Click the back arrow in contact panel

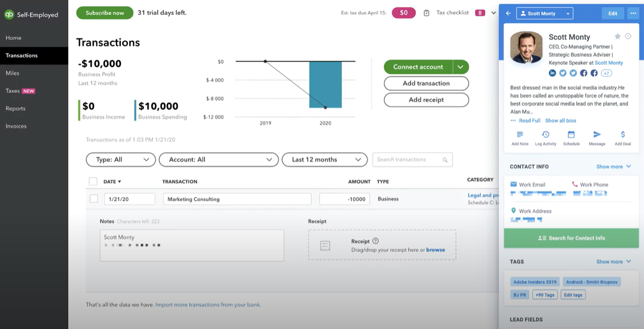508,14
